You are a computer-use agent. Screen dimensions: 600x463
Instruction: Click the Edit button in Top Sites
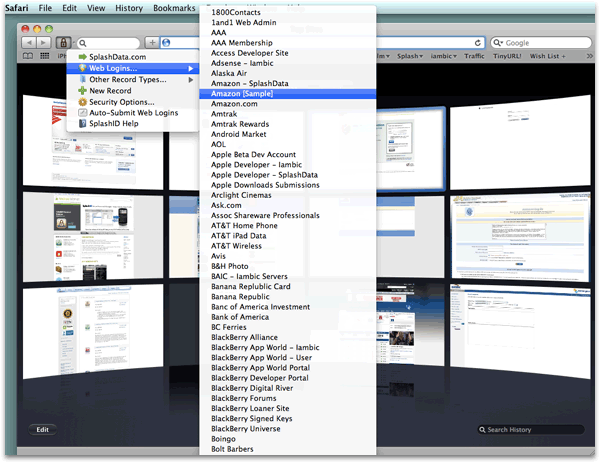(42, 430)
